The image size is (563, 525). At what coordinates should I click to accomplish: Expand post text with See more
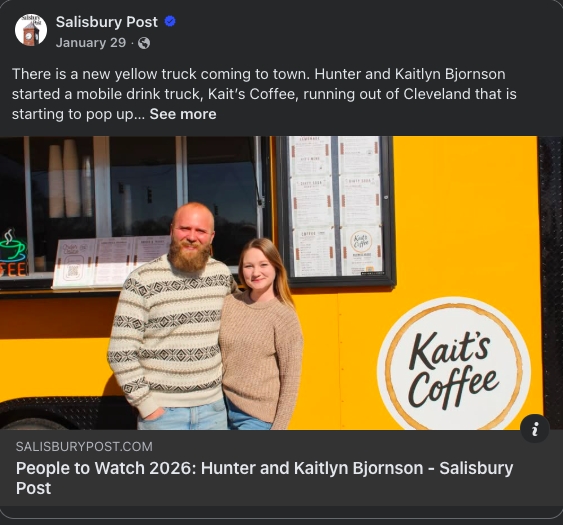point(183,114)
